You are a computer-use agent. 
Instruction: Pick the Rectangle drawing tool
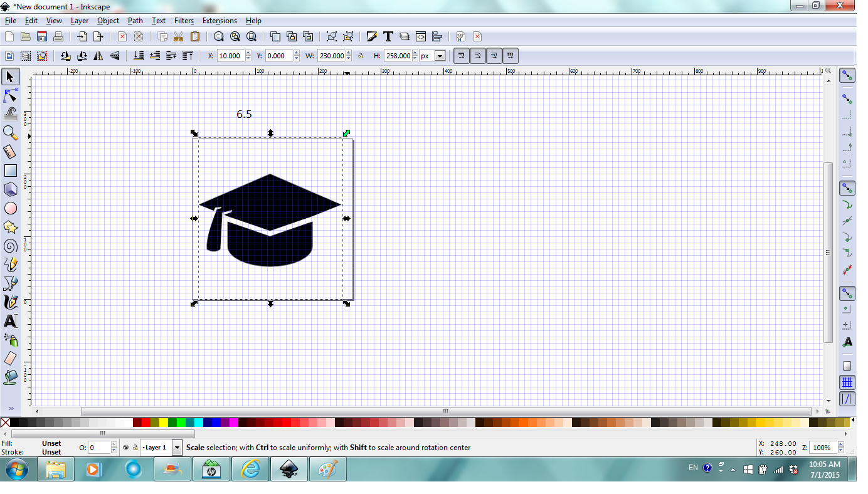click(x=11, y=171)
